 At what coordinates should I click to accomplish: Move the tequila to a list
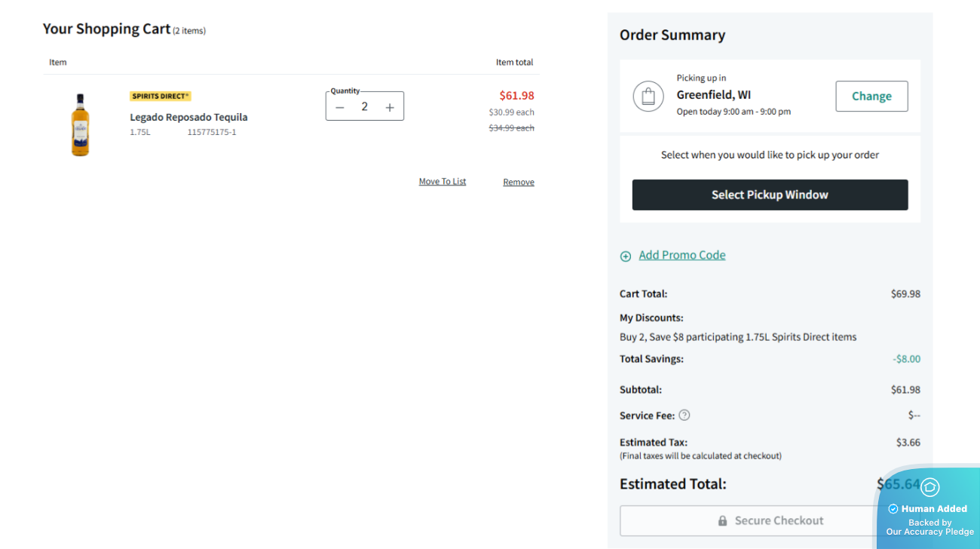(443, 182)
